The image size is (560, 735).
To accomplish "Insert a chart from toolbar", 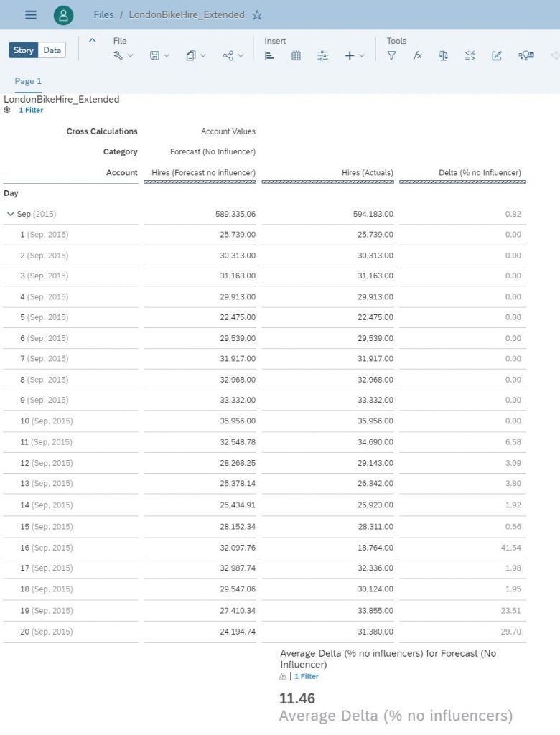I will point(269,56).
